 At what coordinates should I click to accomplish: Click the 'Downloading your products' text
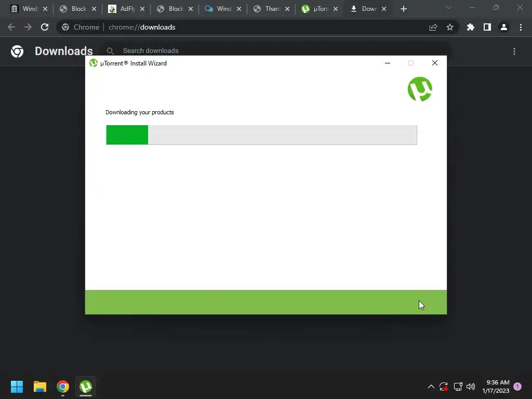coord(139,112)
